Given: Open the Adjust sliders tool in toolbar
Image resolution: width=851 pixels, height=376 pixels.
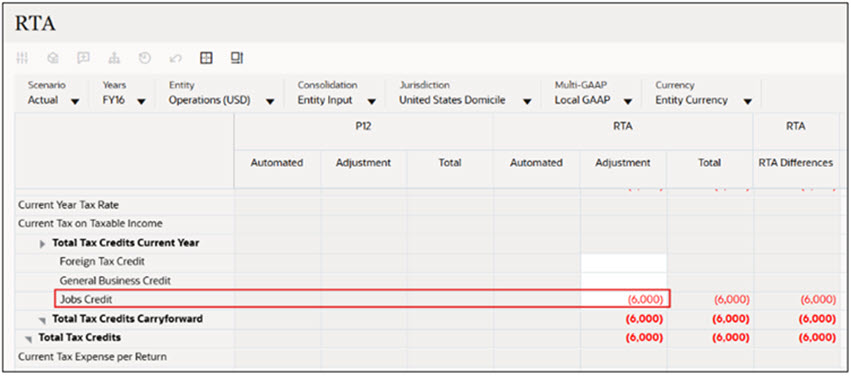Looking at the screenshot, I should coord(22,58).
